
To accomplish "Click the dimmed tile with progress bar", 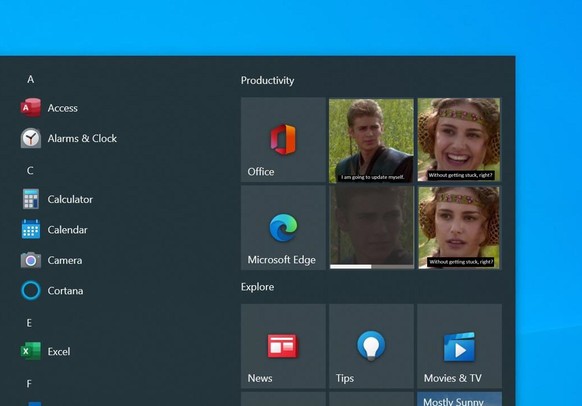I will (371, 227).
